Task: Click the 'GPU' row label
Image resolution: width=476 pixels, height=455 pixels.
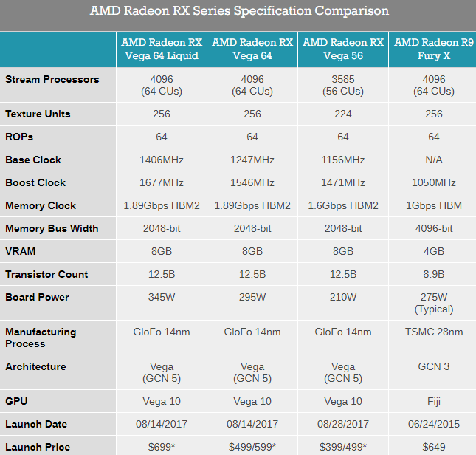Action: coord(16,401)
